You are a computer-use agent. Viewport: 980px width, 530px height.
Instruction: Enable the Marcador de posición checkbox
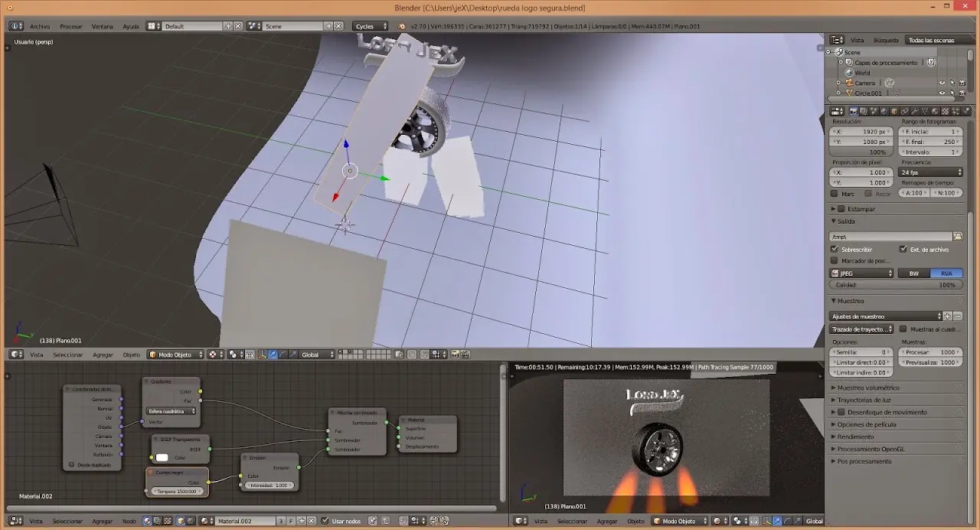point(835,260)
